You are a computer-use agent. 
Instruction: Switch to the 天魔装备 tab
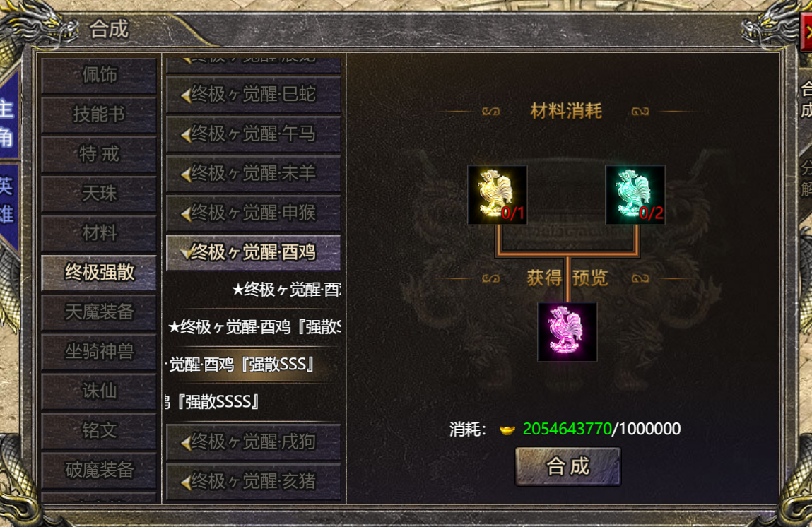[99, 312]
